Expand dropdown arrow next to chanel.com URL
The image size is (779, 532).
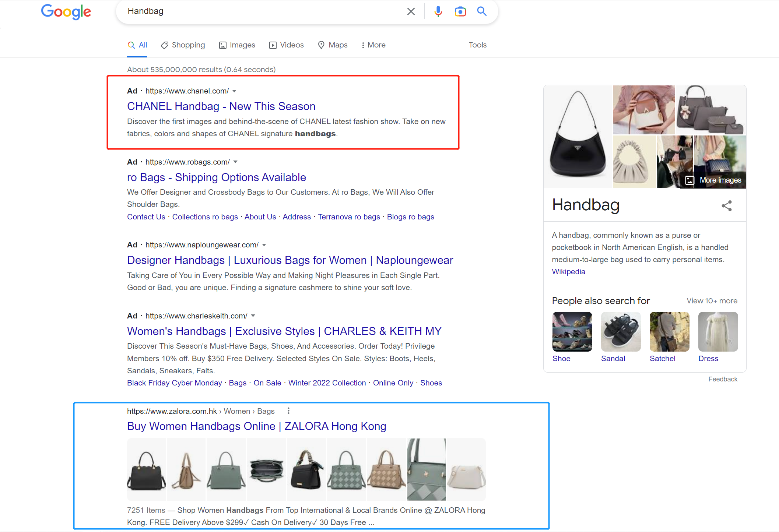point(234,91)
